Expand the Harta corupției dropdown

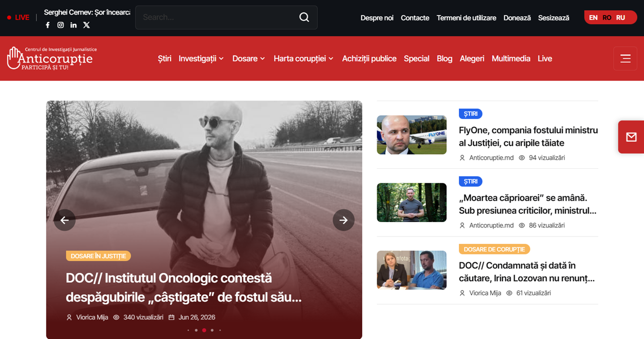click(x=303, y=58)
